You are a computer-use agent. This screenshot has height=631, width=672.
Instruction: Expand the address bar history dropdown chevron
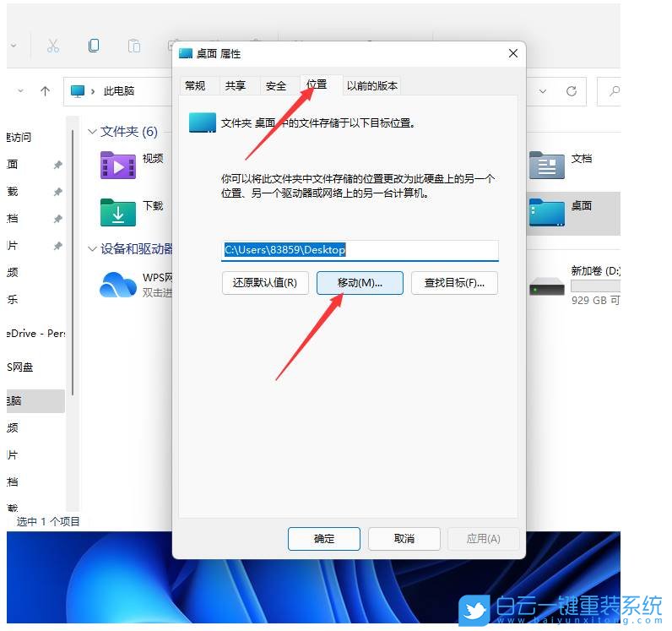pyautogui.click(x=543, y=91)
